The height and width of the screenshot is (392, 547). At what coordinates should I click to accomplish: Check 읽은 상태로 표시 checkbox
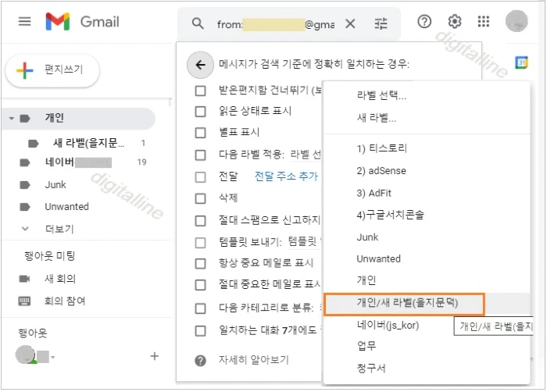[x=200, y=111]
